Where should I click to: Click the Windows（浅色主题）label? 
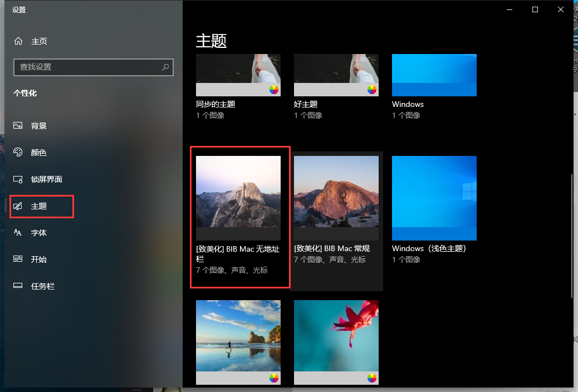[429, 248]
